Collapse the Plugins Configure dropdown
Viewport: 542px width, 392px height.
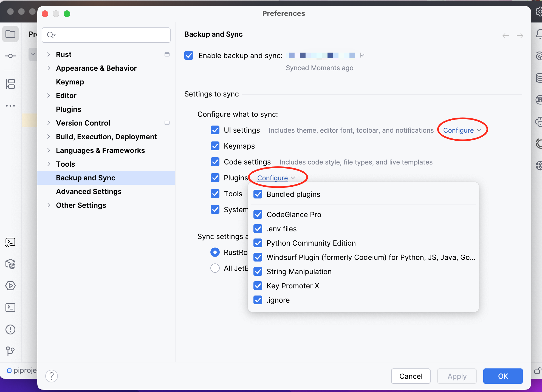[x=276, y=178]
